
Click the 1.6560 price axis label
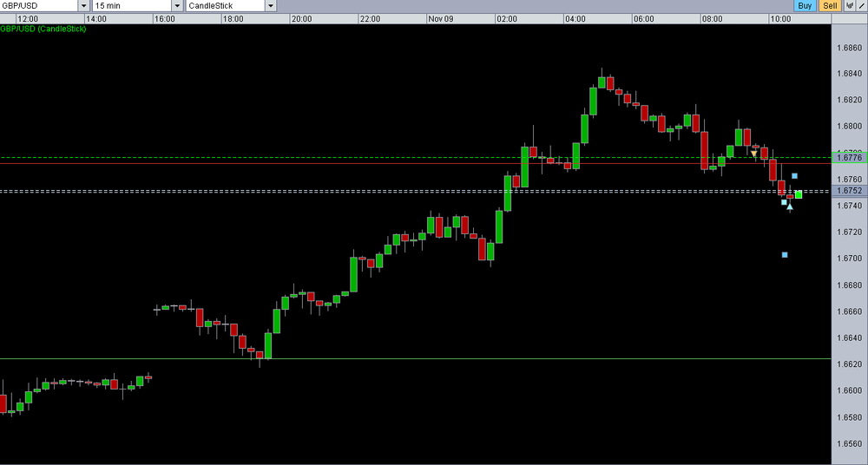click(x=849, y=443)
